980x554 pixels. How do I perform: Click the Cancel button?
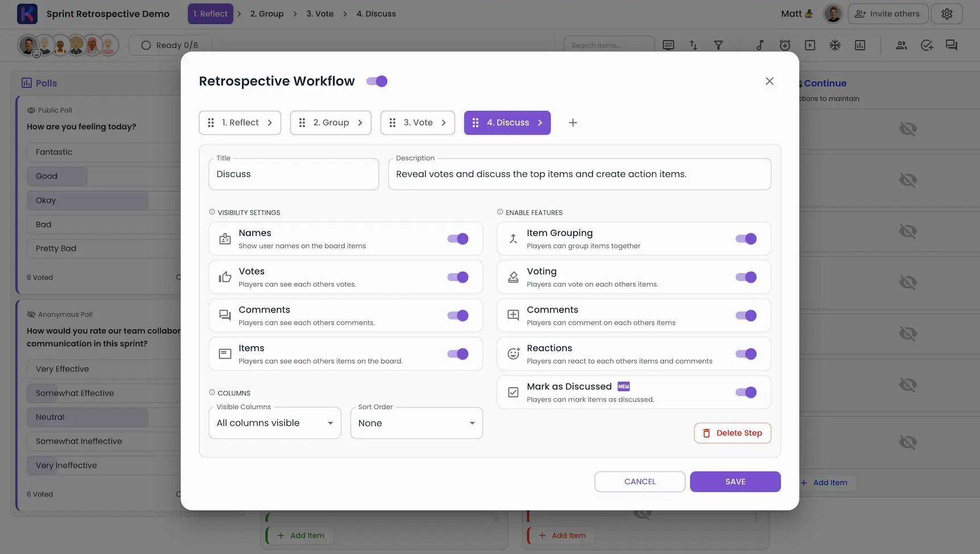tap(640, 482)
